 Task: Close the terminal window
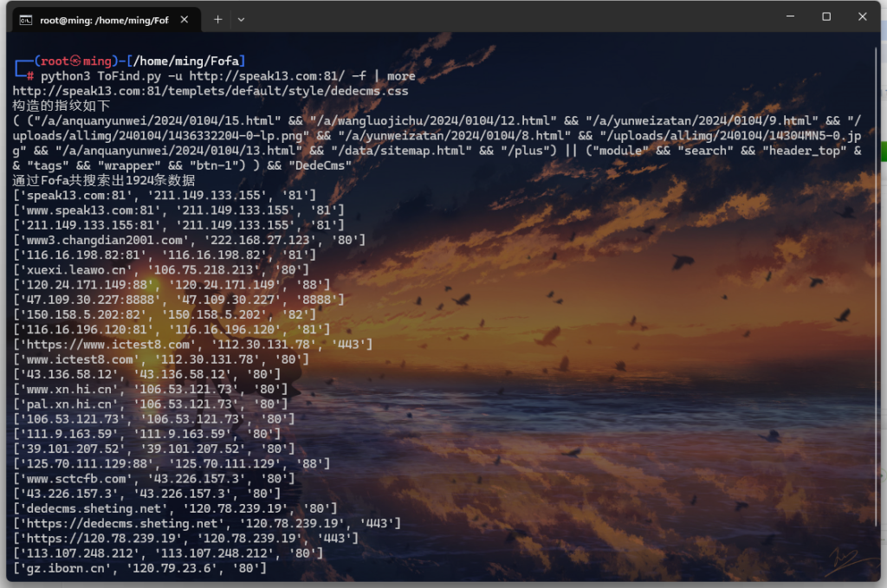[864, 17]
